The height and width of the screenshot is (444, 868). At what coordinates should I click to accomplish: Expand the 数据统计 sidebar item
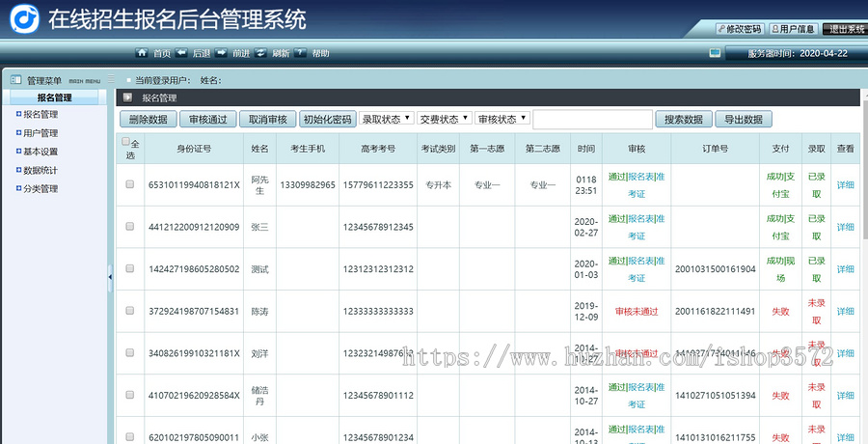point(19,170)
